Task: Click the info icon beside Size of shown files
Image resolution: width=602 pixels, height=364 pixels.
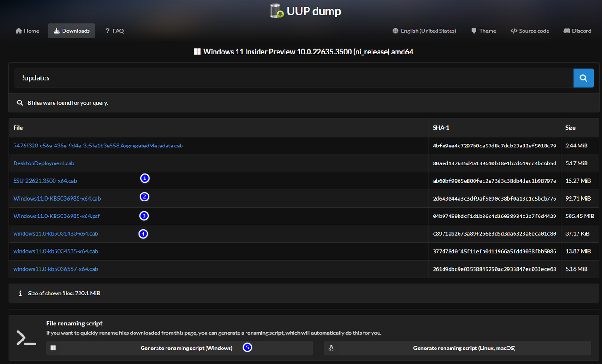Action: tap(20, 293)
